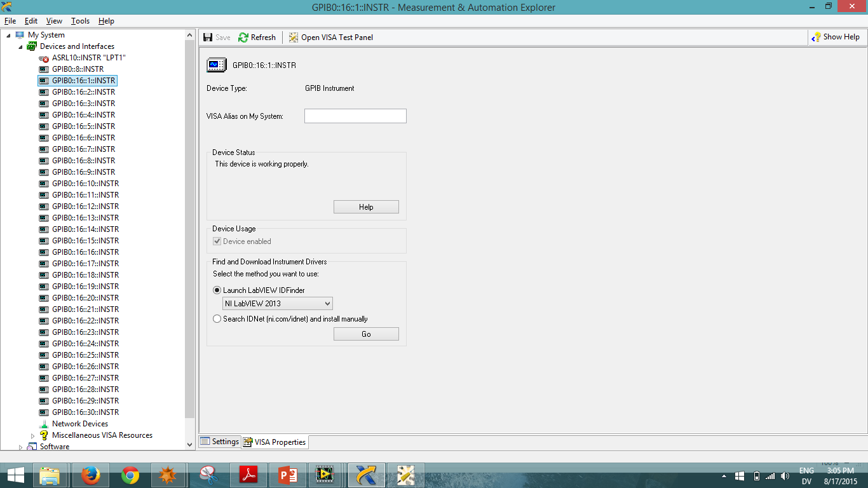Click the VISA Alias on My System field

pyautogui.click(x=355, y=116)
